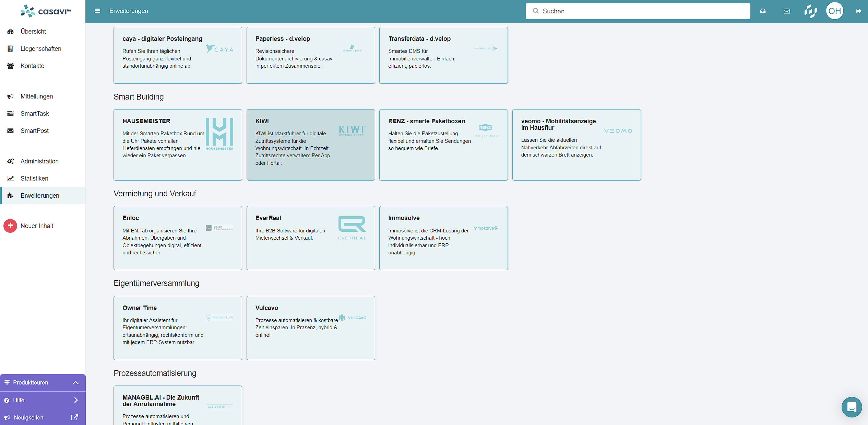Click the logout icon in header

(858, 11)
